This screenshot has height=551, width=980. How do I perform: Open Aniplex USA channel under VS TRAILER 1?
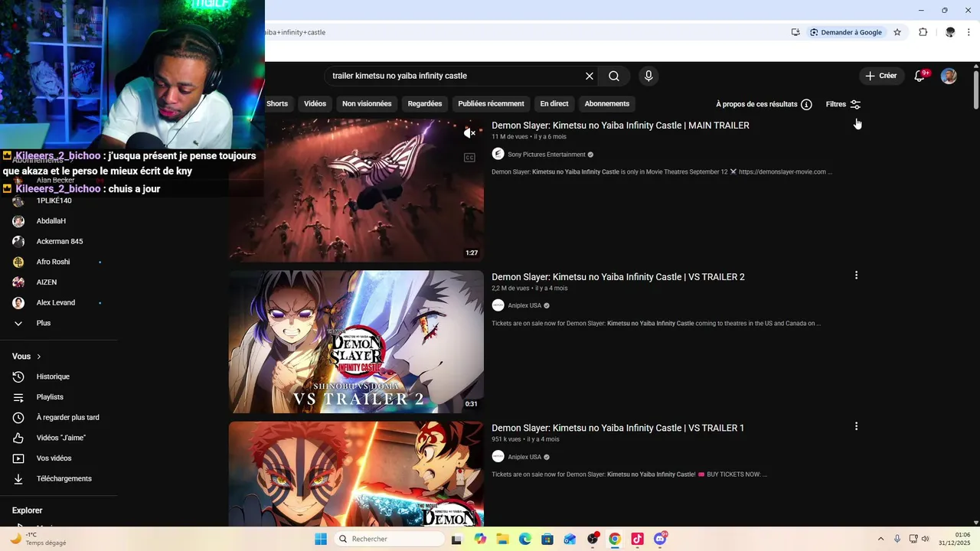524,457
